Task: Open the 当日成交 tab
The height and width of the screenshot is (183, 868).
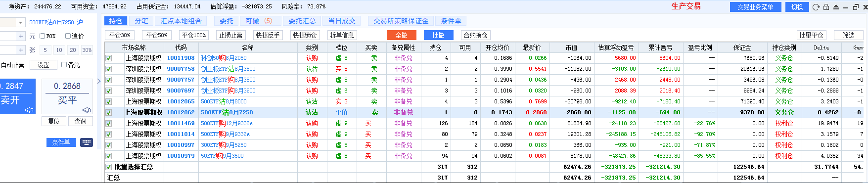Action: pos(342,21)
